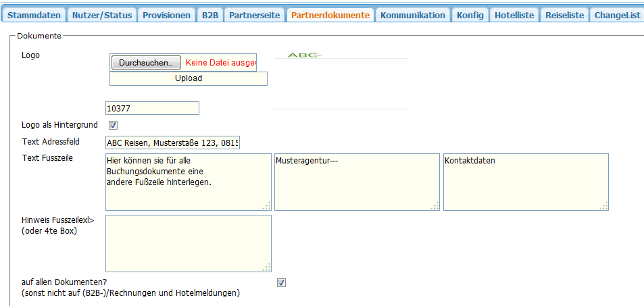The height and width of the screenshot is (306, 644).
Task: Uncheck the auf allen Dokumenten checkbox
Action: coord(282,283)
